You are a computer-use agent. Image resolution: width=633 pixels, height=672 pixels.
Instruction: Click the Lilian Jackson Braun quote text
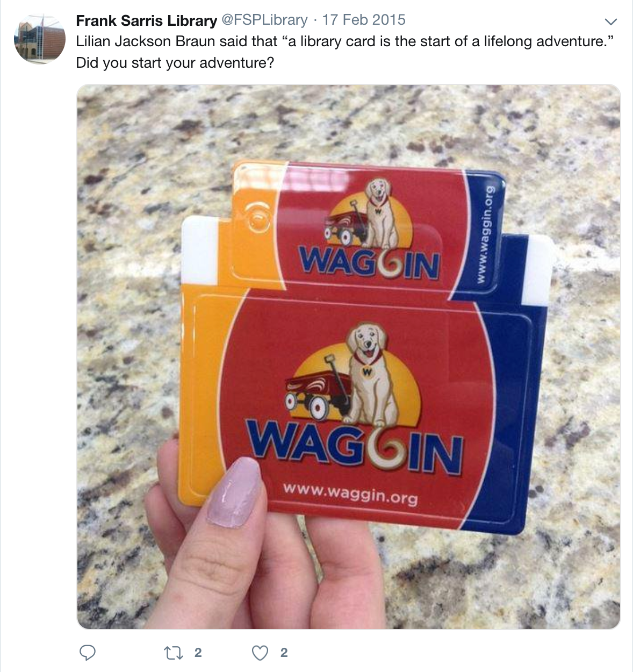click(344, 41)
